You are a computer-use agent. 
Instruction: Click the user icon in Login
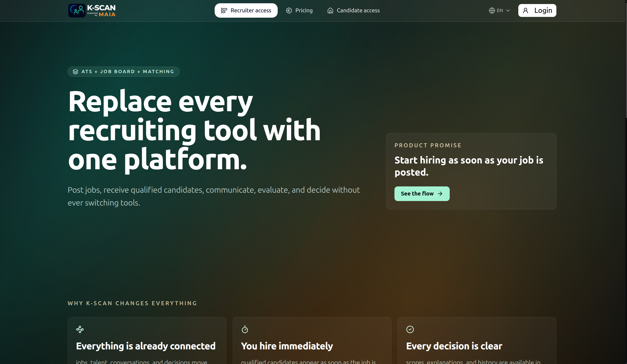(x=526, y=11)
